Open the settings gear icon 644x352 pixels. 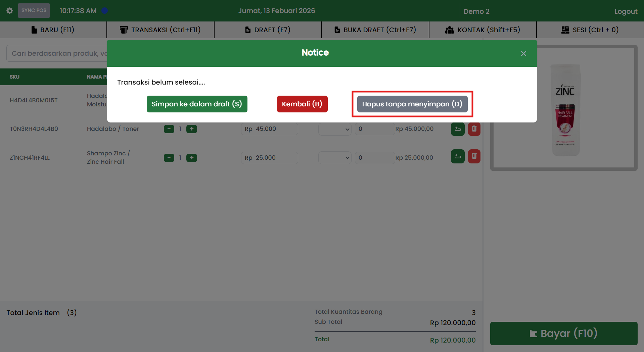(10, 11)
